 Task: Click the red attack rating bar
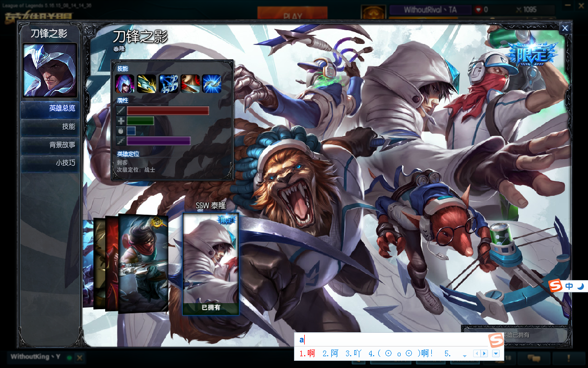[167, 110]
